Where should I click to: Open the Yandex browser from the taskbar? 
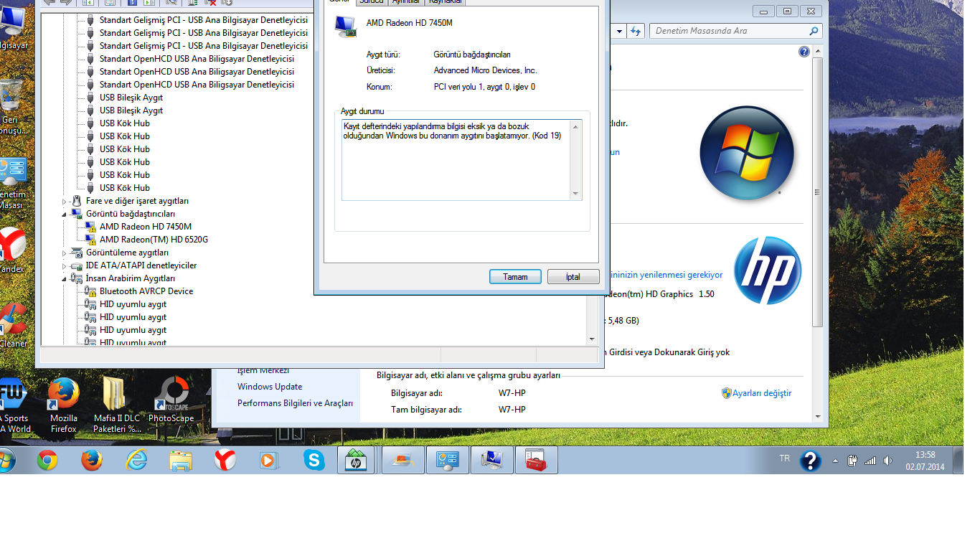point(225,460)
